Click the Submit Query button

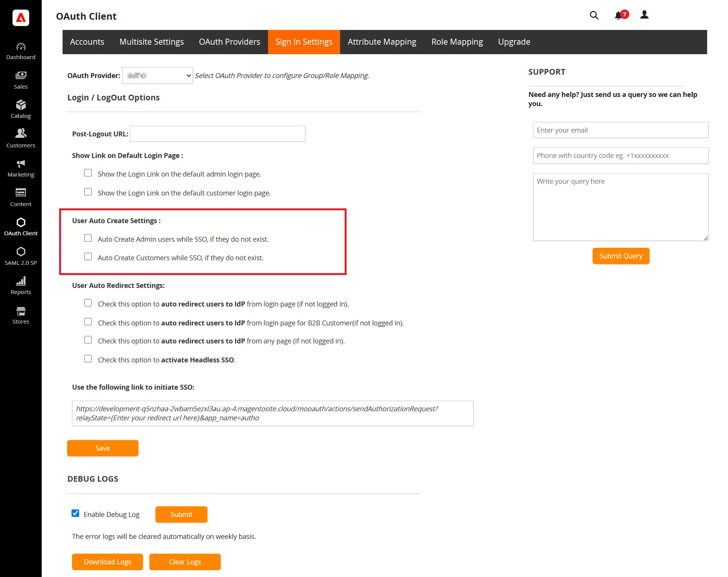click(x=621, y=256)
